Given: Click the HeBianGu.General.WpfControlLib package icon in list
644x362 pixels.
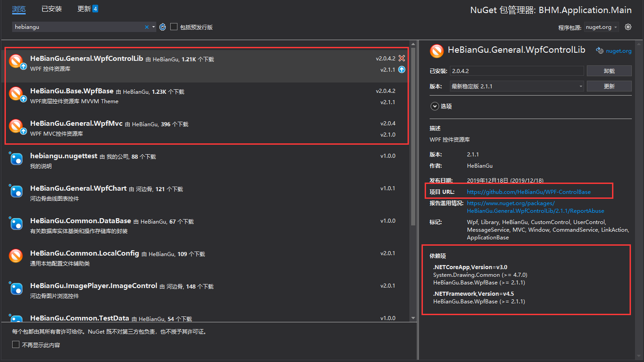Looking at the screenshot, I should 16,61.
